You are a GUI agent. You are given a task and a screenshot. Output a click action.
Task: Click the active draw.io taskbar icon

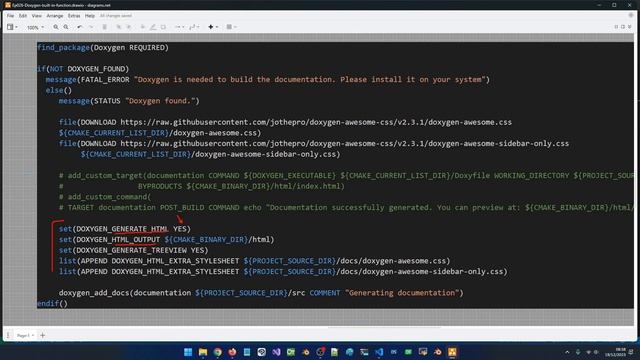click(x=452, y=352)
